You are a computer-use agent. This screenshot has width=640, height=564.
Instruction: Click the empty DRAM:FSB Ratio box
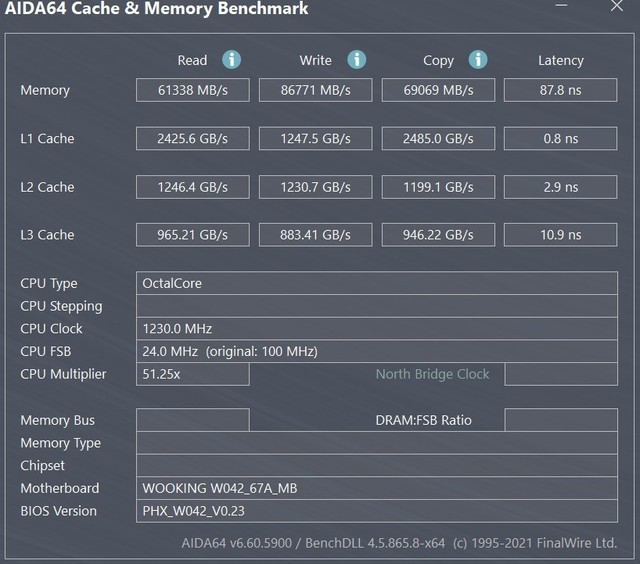click(x=560, y=420)
